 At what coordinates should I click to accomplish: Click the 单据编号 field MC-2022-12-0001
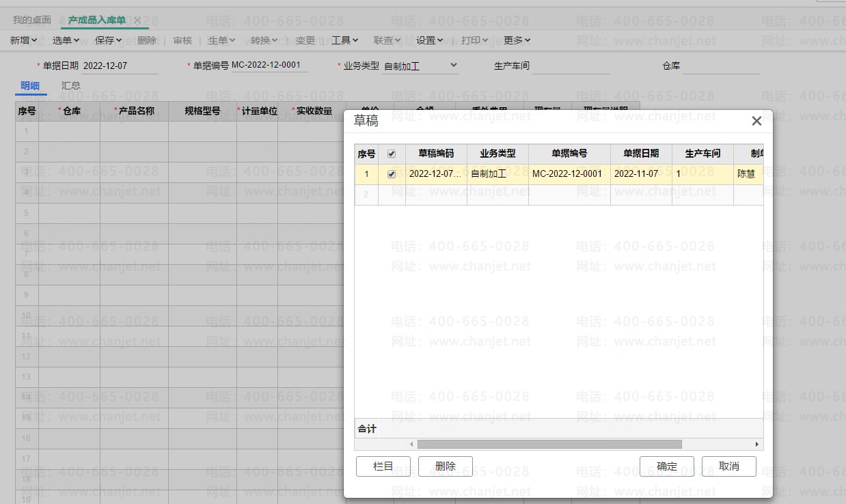[x=269, y=66]
